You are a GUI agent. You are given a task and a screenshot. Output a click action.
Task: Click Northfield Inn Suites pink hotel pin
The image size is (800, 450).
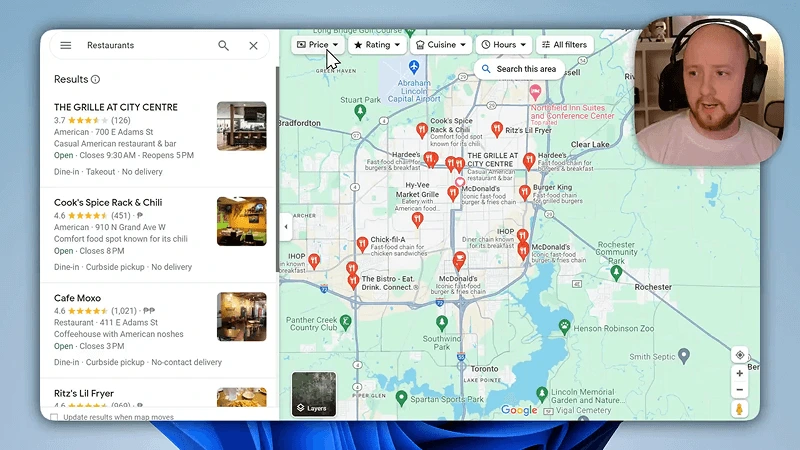[535, 93]
